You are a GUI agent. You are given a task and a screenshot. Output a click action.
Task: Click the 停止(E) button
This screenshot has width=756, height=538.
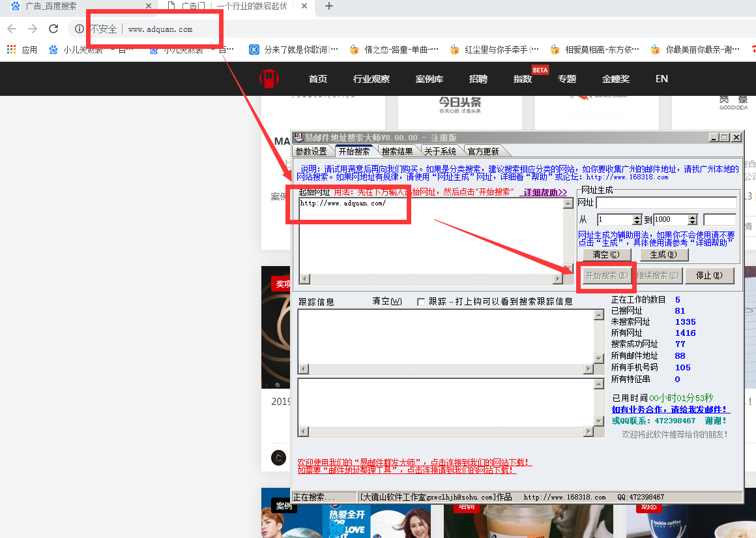tap(710, 275)
